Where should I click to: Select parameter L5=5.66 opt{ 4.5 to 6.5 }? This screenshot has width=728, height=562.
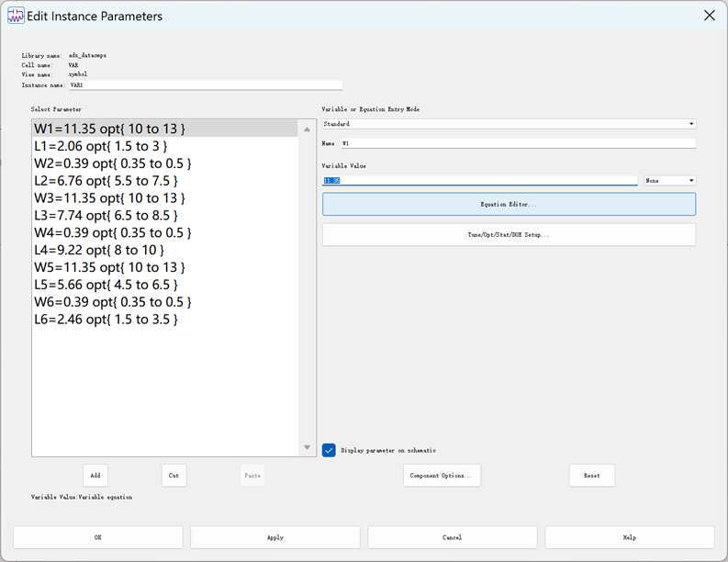tap(165, 285)
